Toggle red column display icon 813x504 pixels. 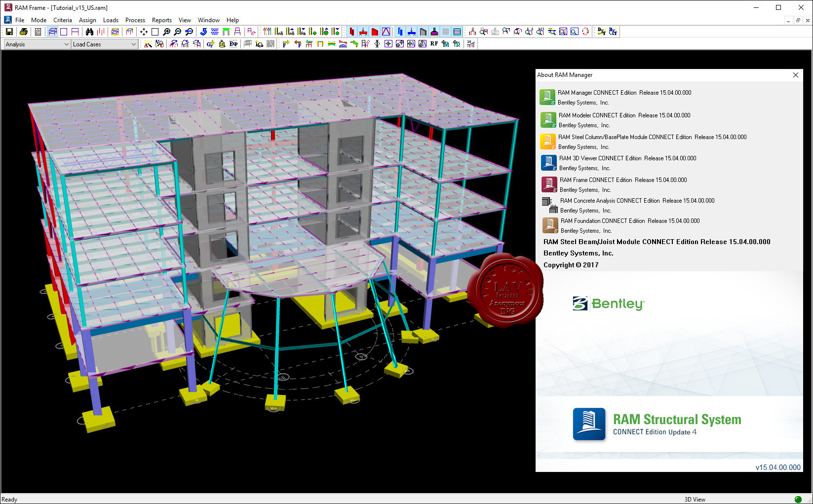351,32
